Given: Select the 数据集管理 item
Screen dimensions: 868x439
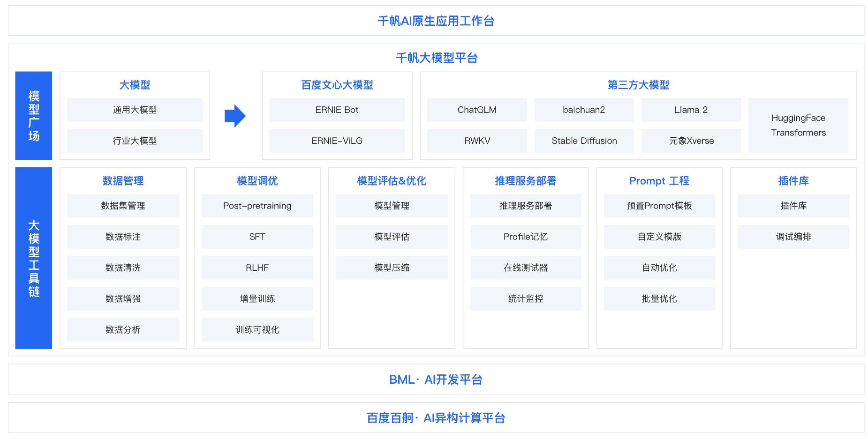Looking at the screenshot, I should 123,206.
